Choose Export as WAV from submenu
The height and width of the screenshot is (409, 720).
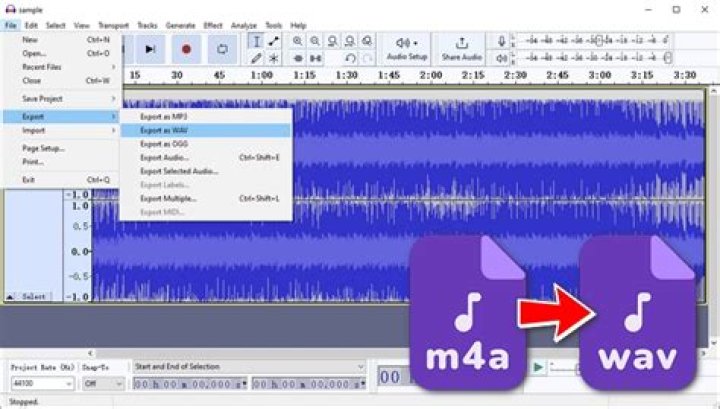(x=165, y=130)
